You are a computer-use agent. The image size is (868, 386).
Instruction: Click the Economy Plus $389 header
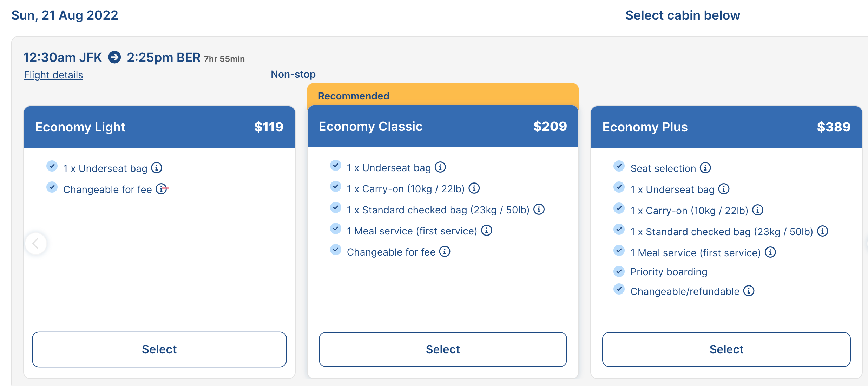pos(726,127)
